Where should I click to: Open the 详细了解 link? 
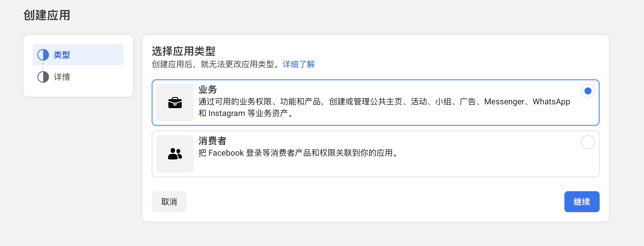pos(299,64)
